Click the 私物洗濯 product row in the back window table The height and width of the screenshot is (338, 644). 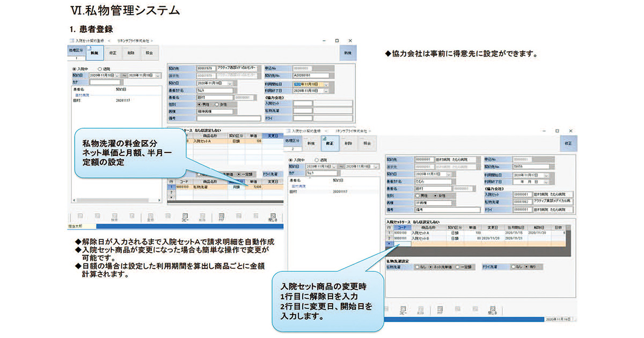(226, 187)
